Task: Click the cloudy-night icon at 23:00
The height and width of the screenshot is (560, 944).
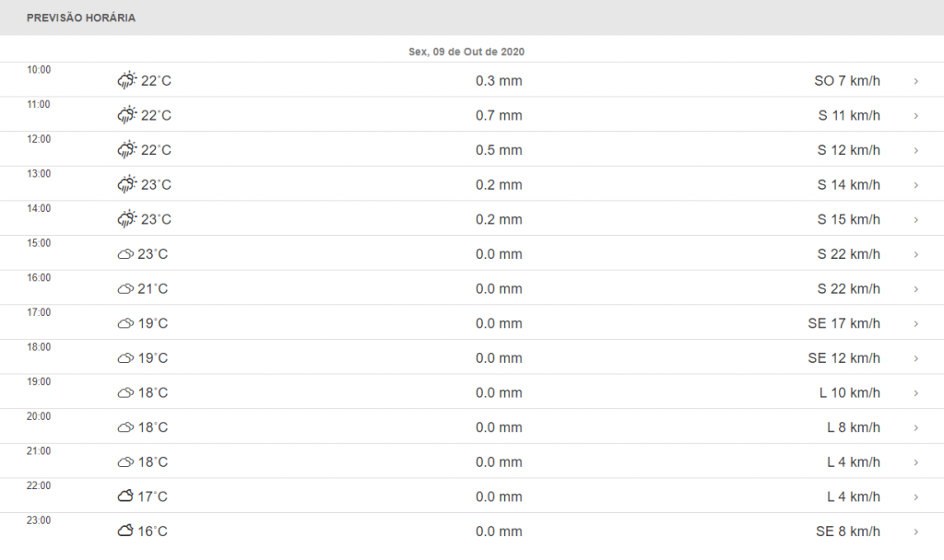Action: point(125,531)
